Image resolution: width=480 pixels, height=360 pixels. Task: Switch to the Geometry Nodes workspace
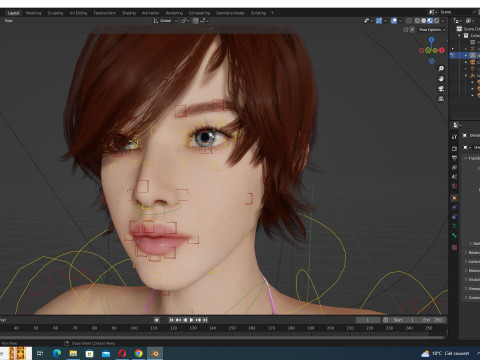click(230, 13)
